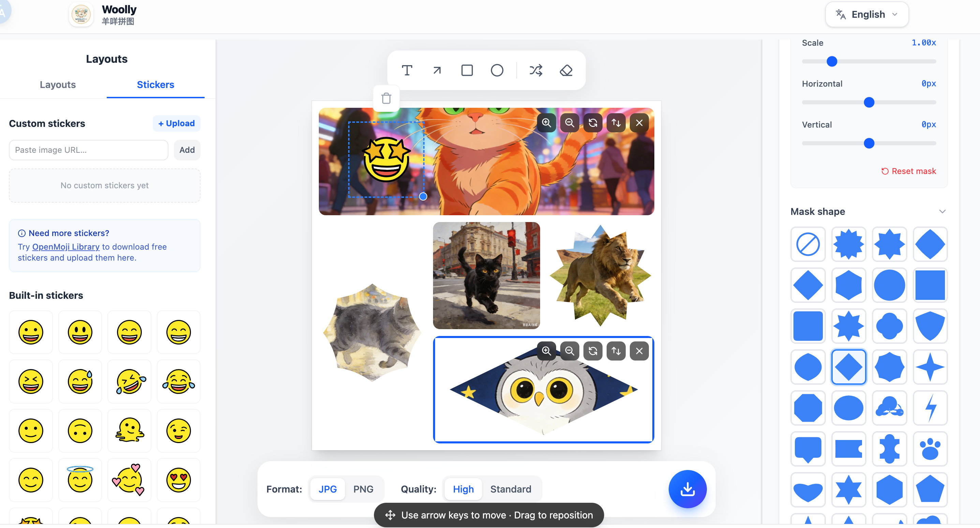This screenshot has height=528, width=980.
Task: Choose the four-point sparkle mask shape
Action: tap(930, 367)
